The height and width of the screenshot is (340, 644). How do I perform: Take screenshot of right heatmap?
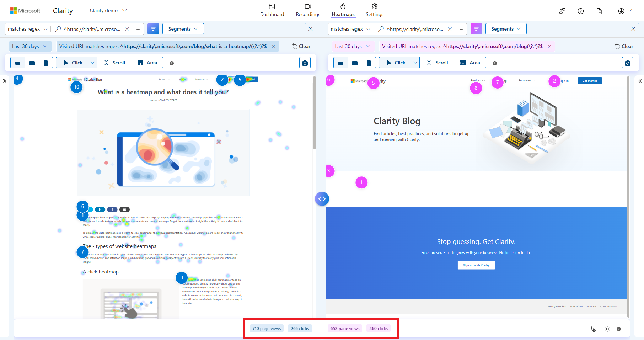(x=628, y=63)
